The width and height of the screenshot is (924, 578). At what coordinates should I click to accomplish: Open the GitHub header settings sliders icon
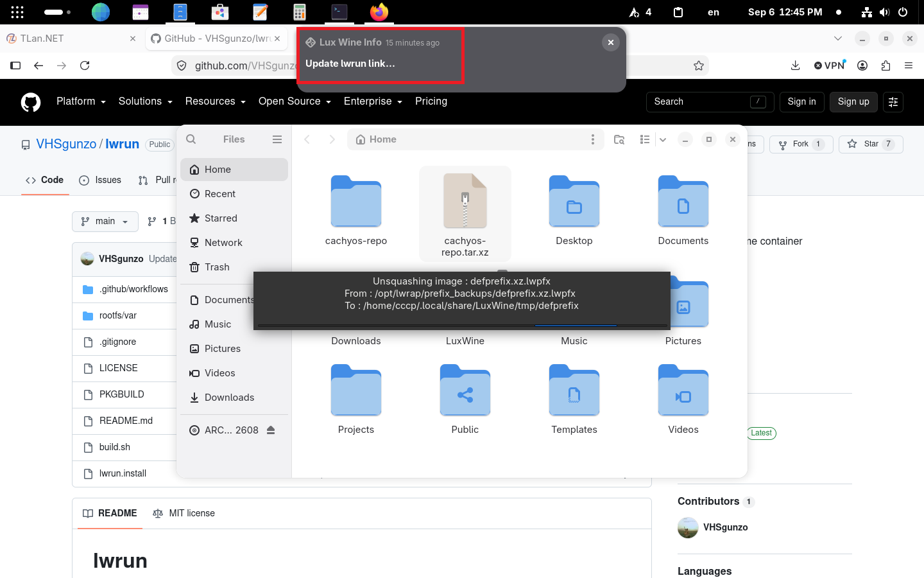point(893,102)
